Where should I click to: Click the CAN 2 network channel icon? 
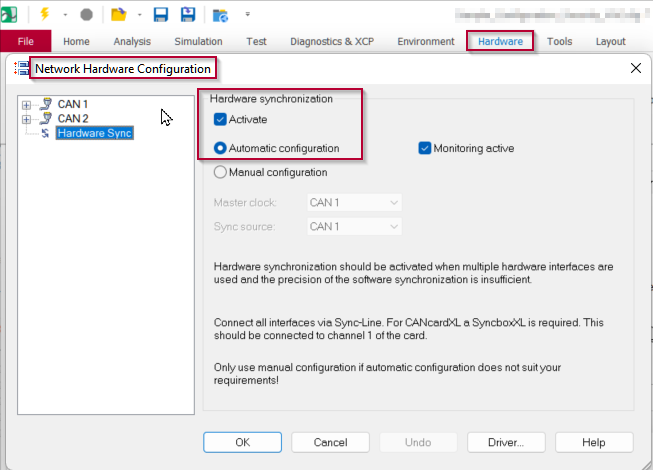pos(45,119)
